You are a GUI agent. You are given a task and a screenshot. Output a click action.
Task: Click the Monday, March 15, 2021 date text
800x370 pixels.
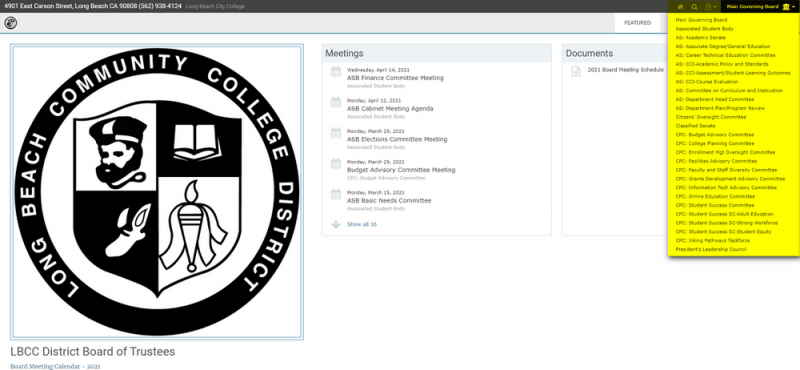(x=376, y=192)
